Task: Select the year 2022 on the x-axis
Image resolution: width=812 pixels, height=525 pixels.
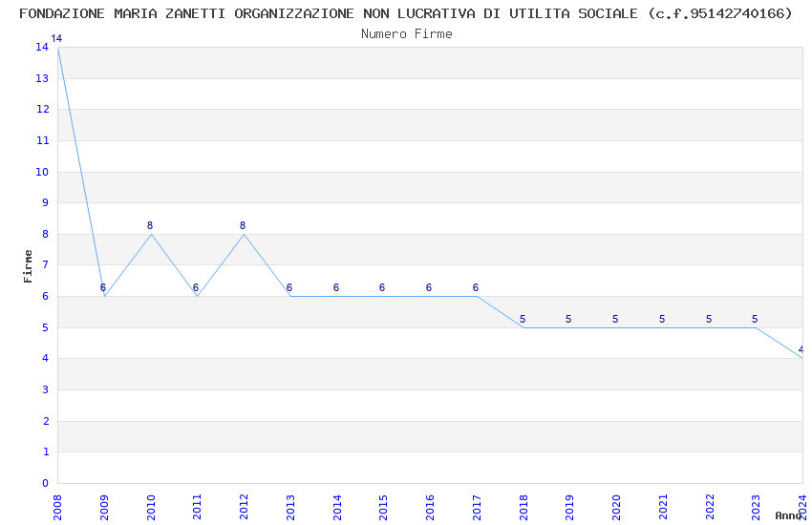Action: tap(710, 507)
